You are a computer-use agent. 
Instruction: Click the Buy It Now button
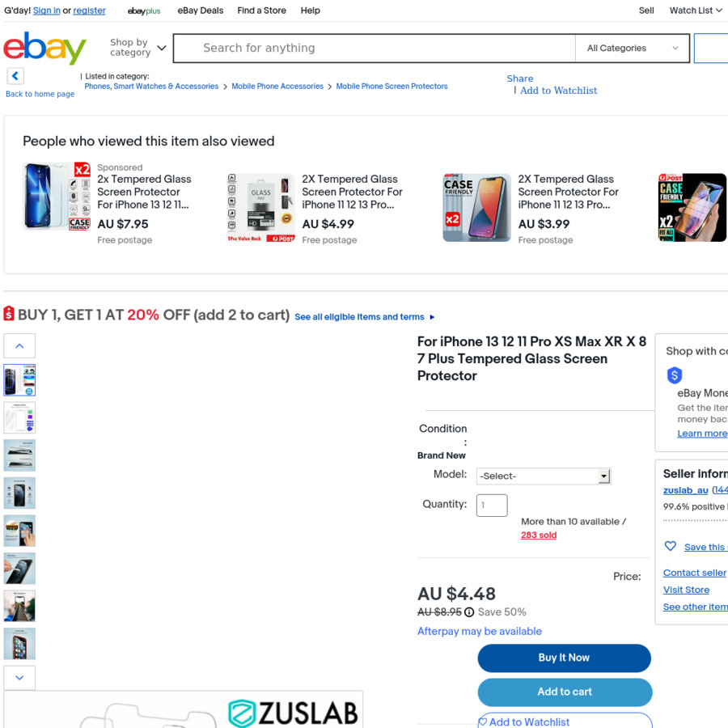point(564,658)
